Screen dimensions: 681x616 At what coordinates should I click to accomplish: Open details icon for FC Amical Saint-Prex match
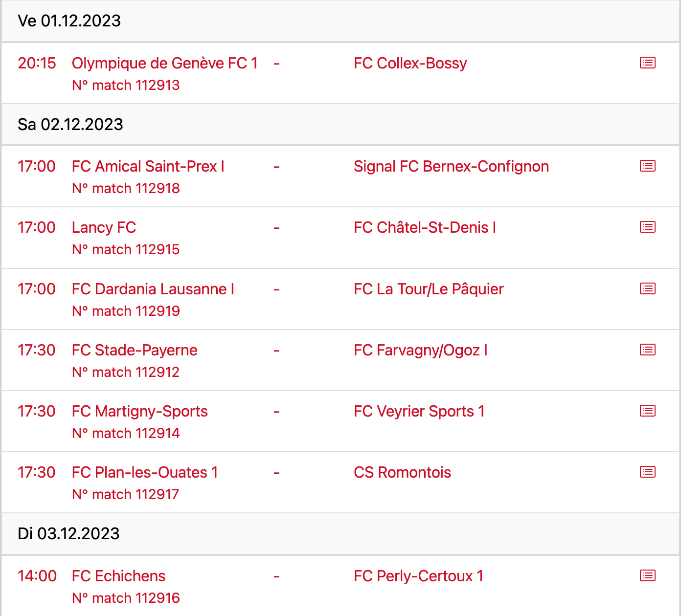coord(647,166)
